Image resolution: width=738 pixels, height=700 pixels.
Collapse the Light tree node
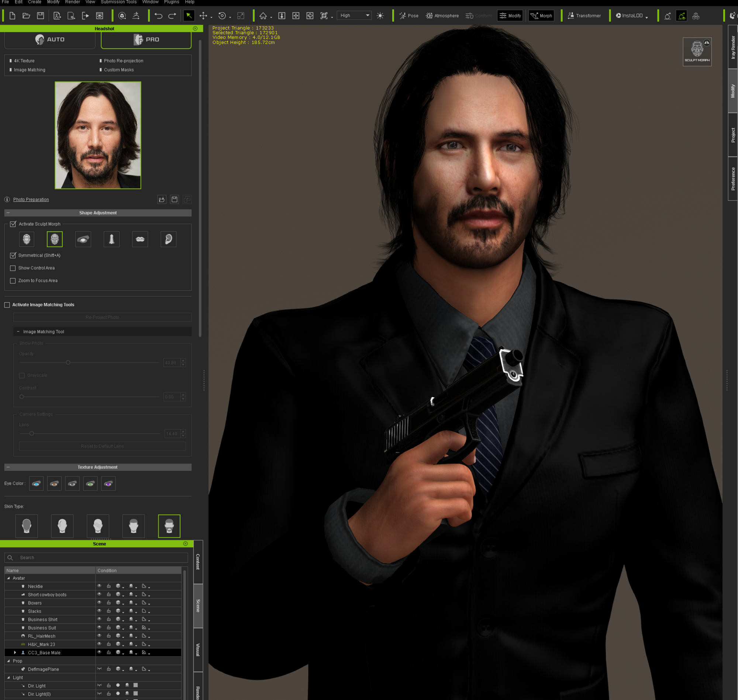[8, 677]
